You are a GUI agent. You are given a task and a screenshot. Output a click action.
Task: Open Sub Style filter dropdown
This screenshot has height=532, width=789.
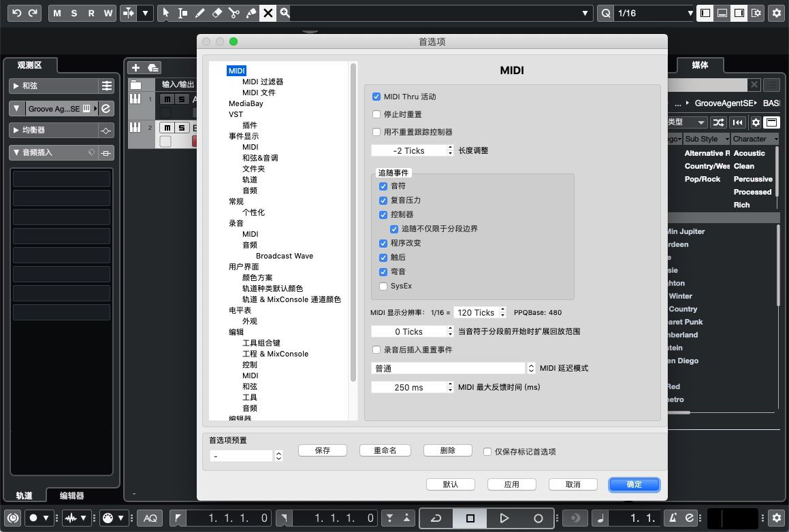(x=707, y=139)
